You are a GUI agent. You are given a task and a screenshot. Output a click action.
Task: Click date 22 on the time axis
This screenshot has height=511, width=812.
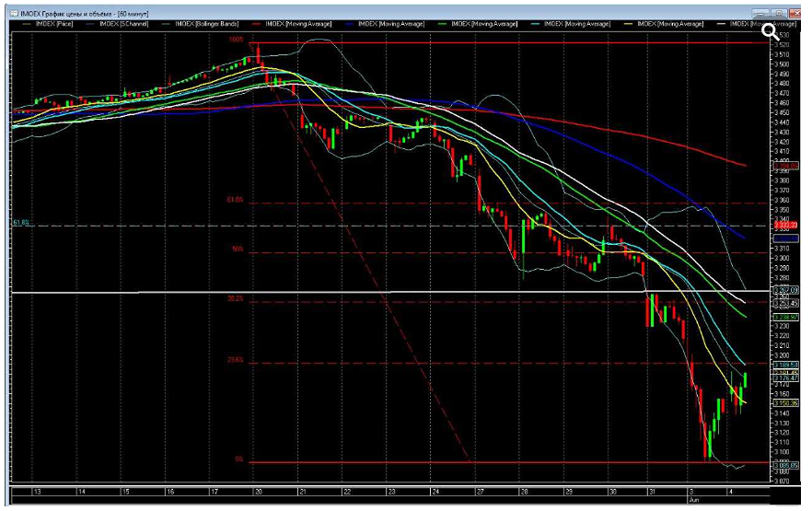[x=347, y=492]
